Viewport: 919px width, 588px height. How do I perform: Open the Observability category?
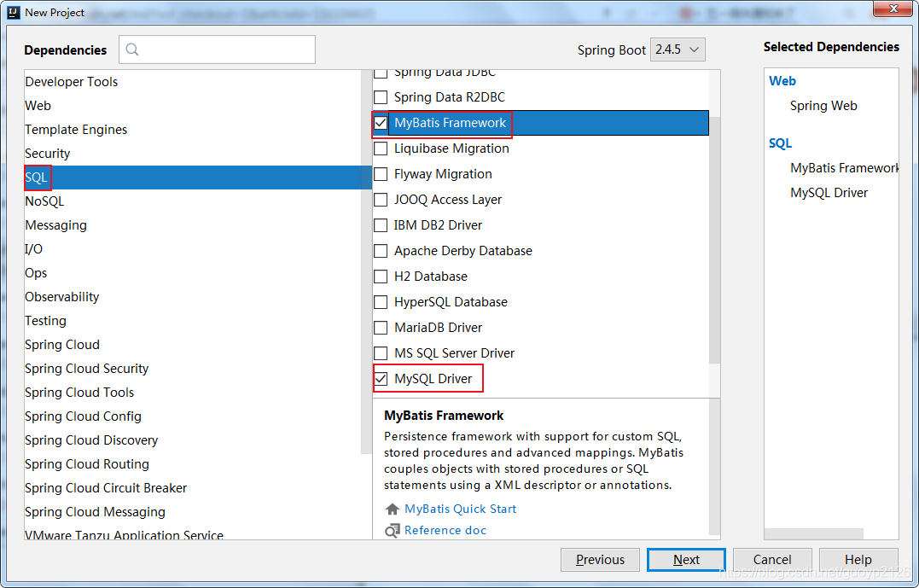coord(193,297)
